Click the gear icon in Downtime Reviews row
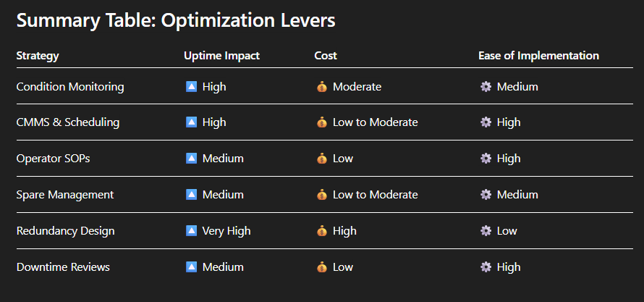The height and width of the screenshot is (302, 644). tap(486, 267)
